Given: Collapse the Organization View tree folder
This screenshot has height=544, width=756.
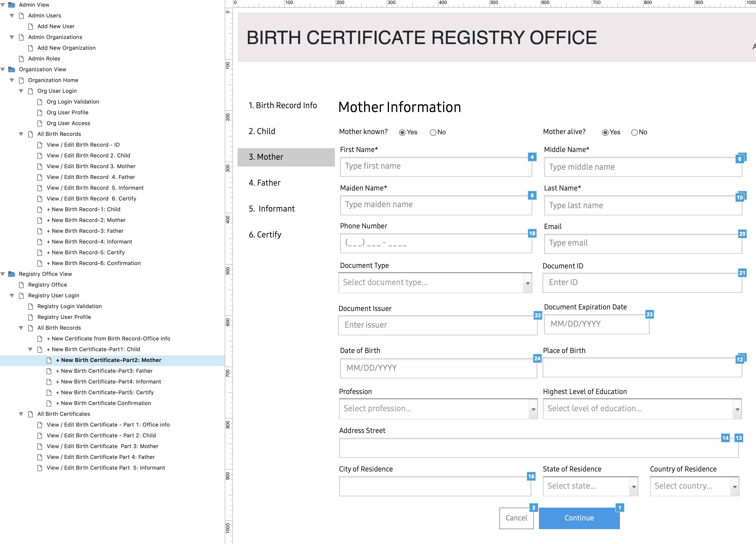Looking at the screenshot, I should point(3,69).
